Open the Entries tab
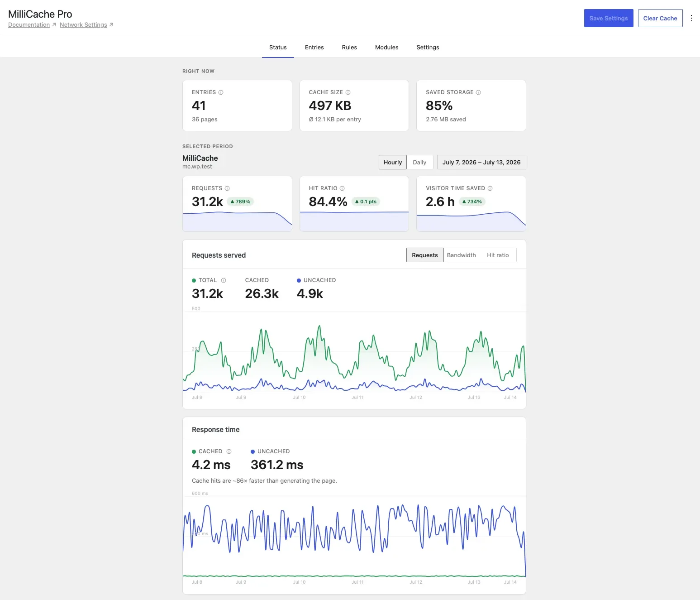The image size is (700, 600). [x=314, y=47]
